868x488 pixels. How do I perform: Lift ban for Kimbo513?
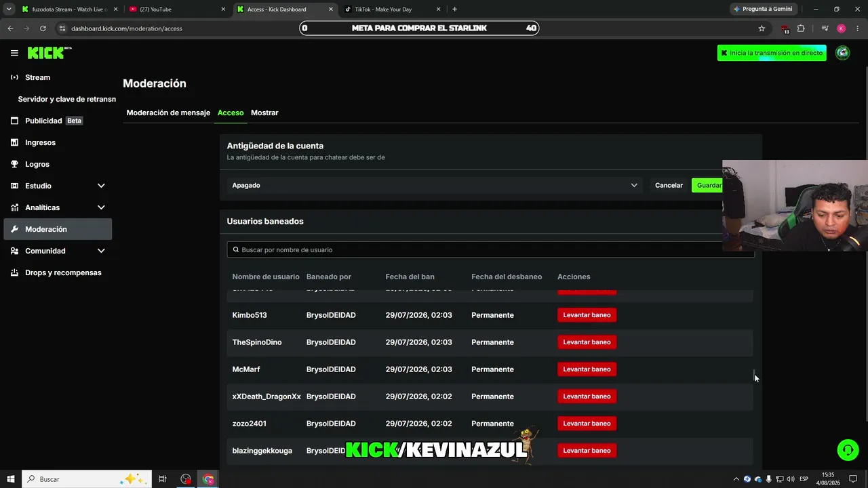pyautogui.click(x=587, y=315)
